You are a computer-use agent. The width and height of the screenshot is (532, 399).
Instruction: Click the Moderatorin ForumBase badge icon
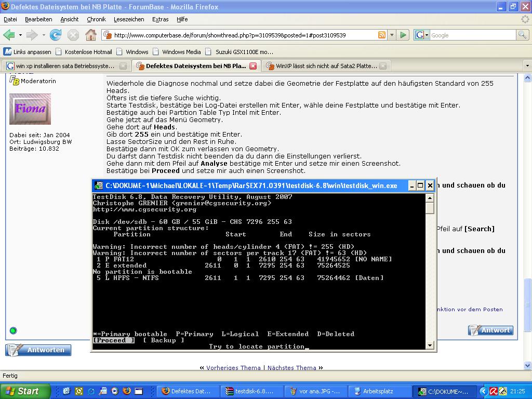tap(14, 81)
